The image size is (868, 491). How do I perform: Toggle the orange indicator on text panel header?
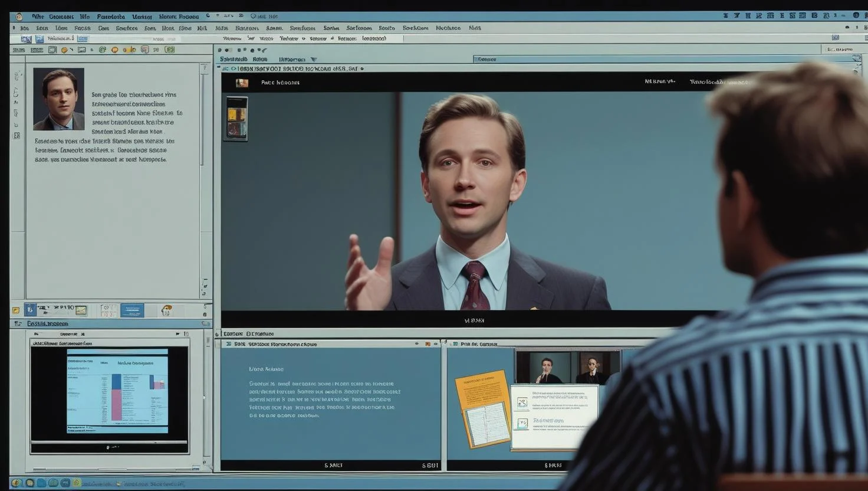point(427,344)
